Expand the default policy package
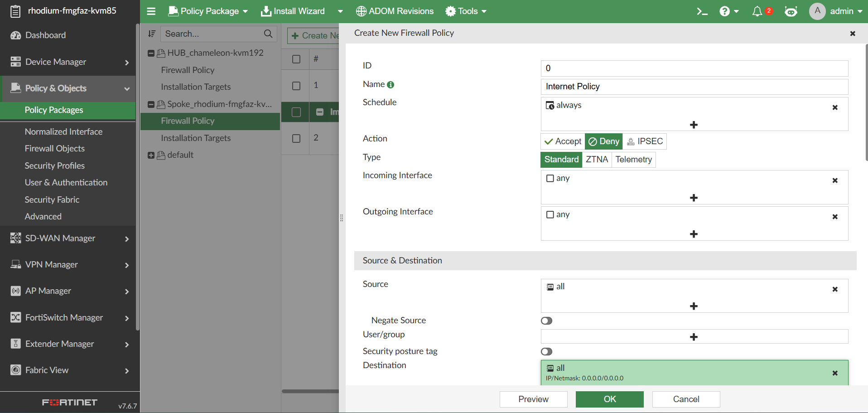This screenshot has width=868, height=413. (x=151, y=155)
